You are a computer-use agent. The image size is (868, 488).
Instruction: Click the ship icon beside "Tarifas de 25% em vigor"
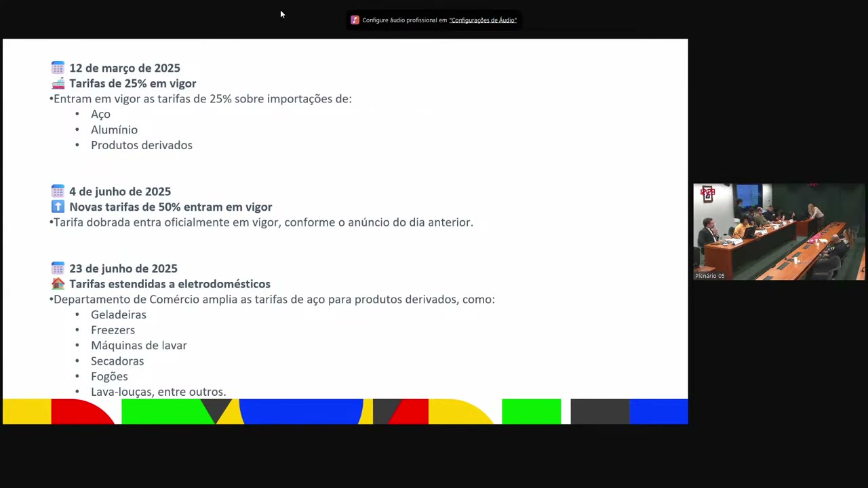tap(58, 83)
